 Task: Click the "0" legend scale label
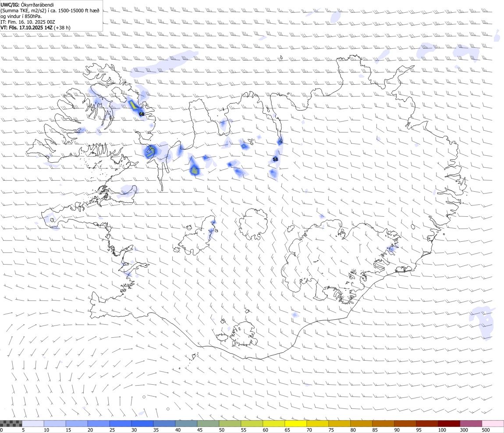2,430
